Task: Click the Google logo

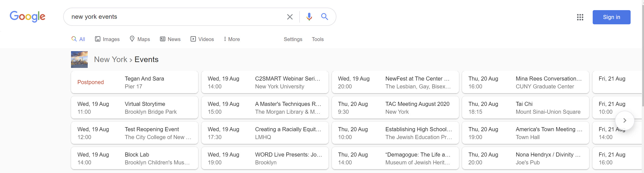Action: coord(28,17)
